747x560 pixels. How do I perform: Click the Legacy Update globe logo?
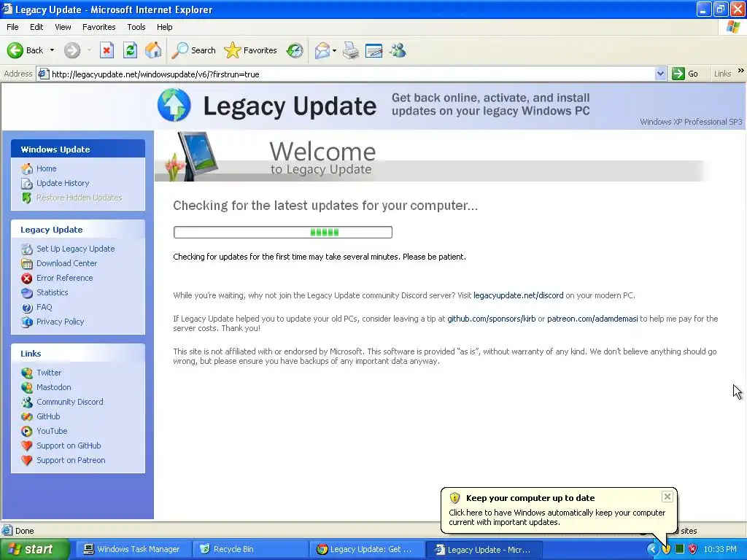[174, 105]
